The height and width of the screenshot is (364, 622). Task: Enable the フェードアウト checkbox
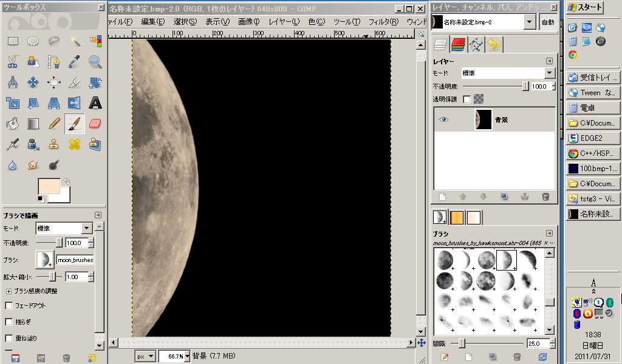[x=9, y=306]
